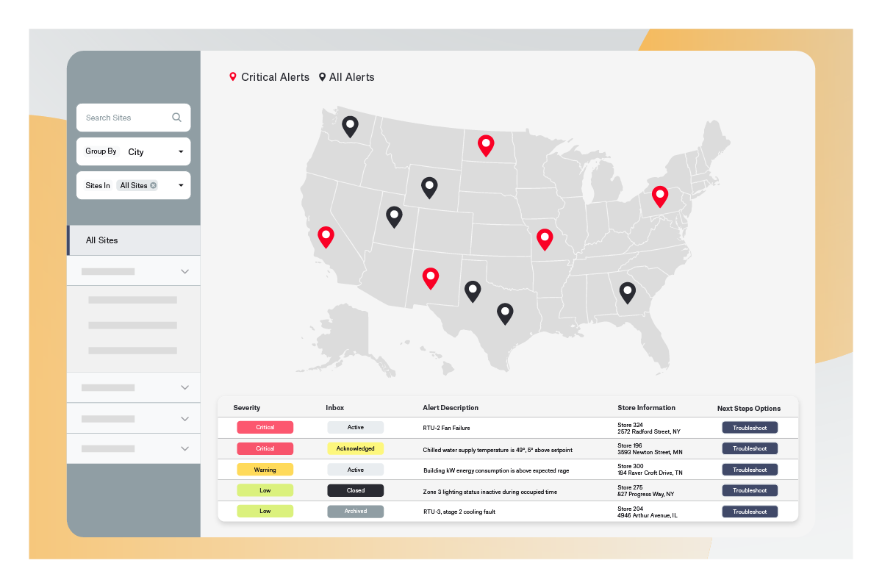Troubleshoot the RTU-3 stage 2 cooling fault
The width and height of the screenshot is (882, 588).
coord(749,511)
